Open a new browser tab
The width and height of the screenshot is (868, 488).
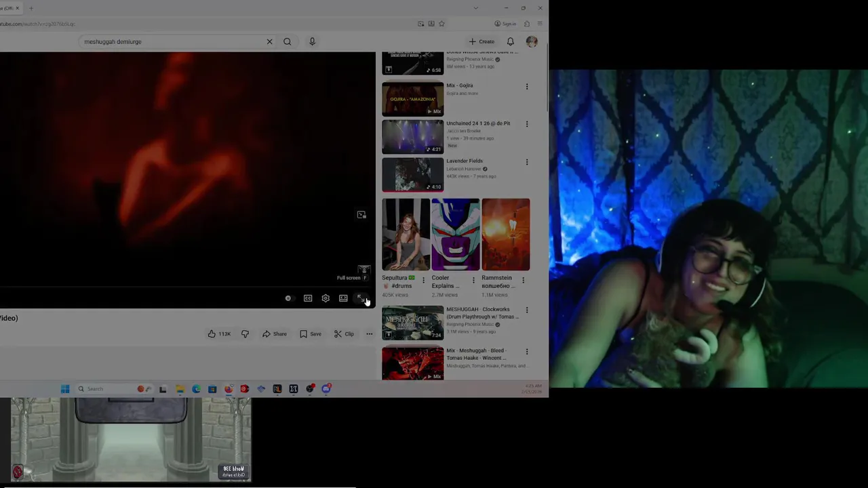coord(31,8)
